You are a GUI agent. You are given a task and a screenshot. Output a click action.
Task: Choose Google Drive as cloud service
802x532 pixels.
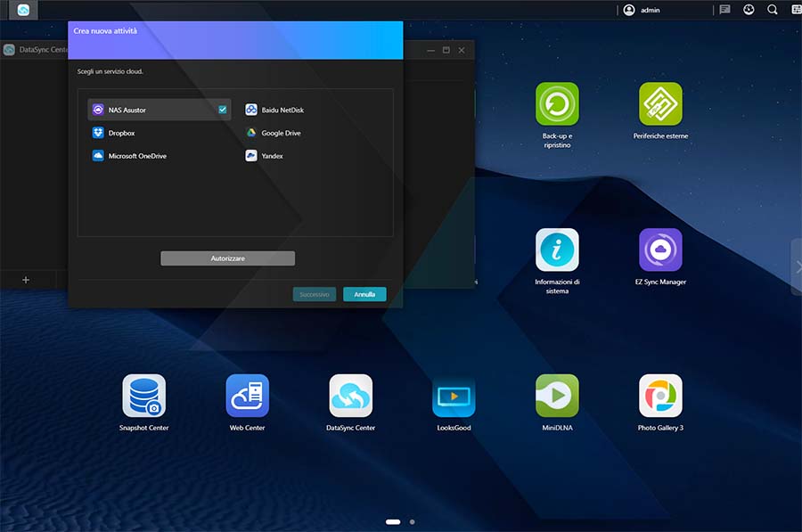pyautogui.click(x=279, y=133)
